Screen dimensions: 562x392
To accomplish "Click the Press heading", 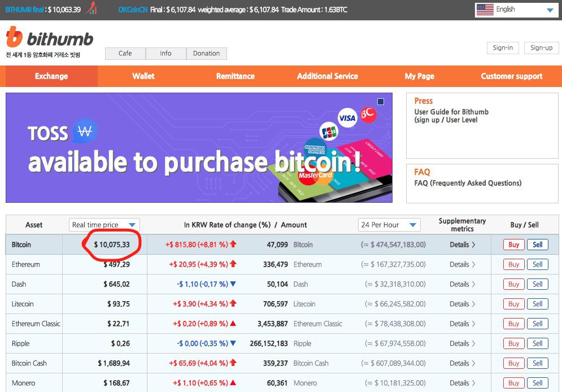I will [x=423, y=101].
